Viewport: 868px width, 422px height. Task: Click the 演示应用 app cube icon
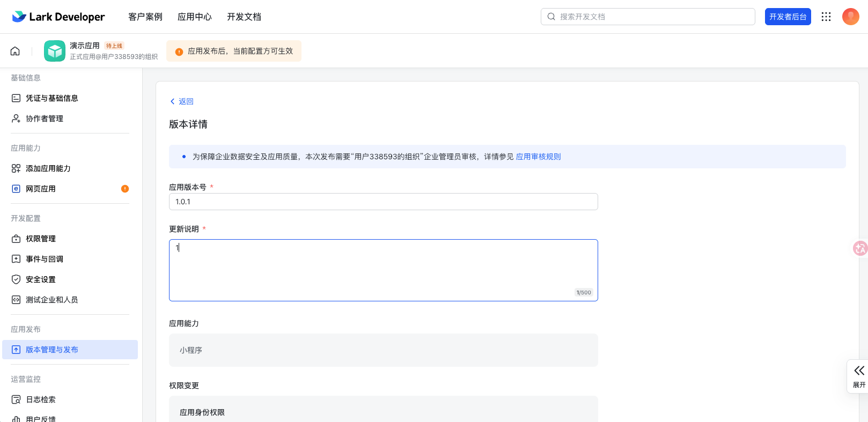pos(55,51)
